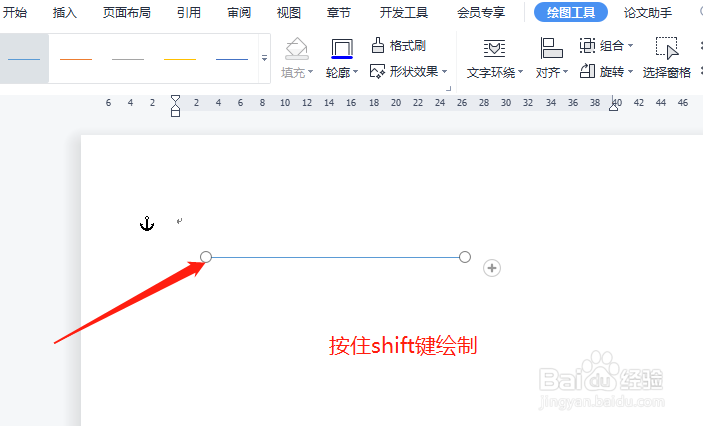
Task: Expand the 组合 dropdown arrow
Action: tap(630, 45)
